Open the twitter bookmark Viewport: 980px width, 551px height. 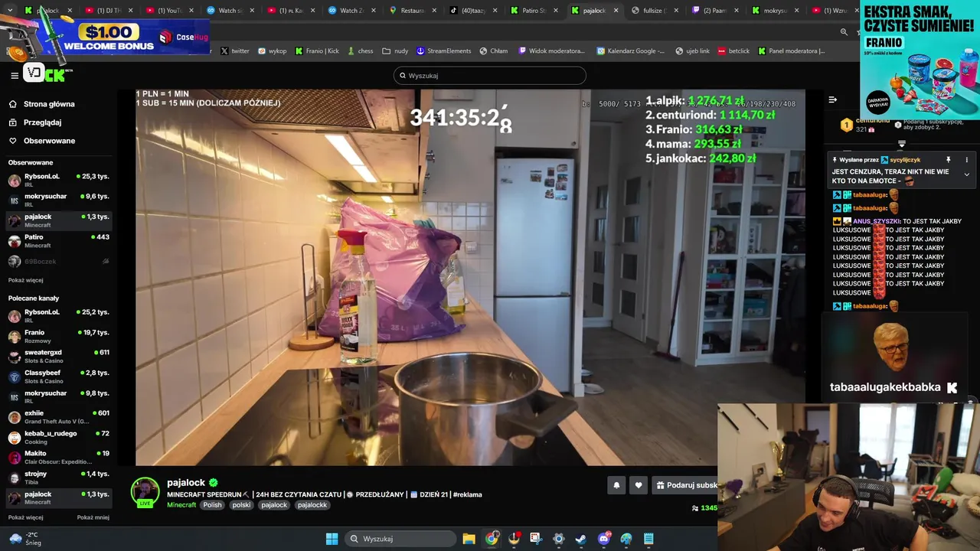click(234, 51)
